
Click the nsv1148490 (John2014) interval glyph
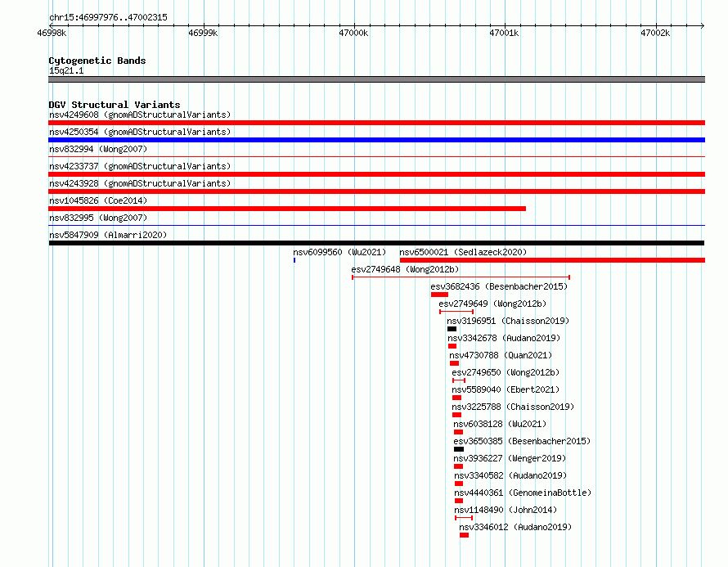(464, 518)
